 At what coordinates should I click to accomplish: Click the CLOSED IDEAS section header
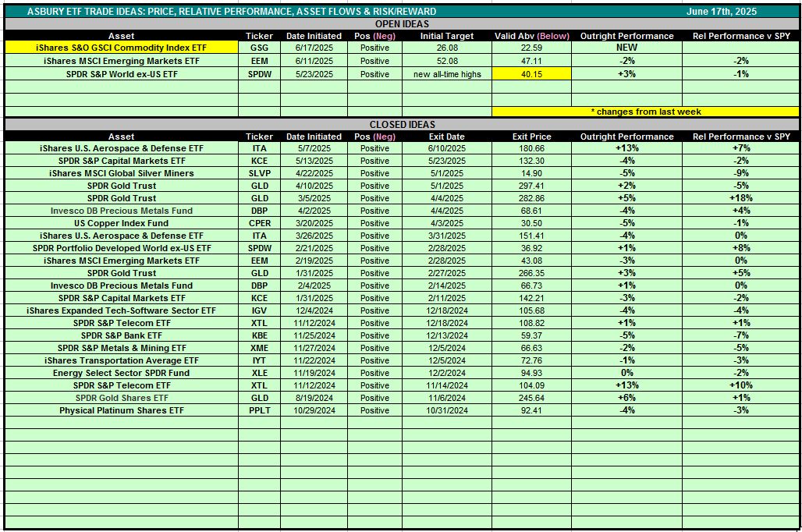402,124
